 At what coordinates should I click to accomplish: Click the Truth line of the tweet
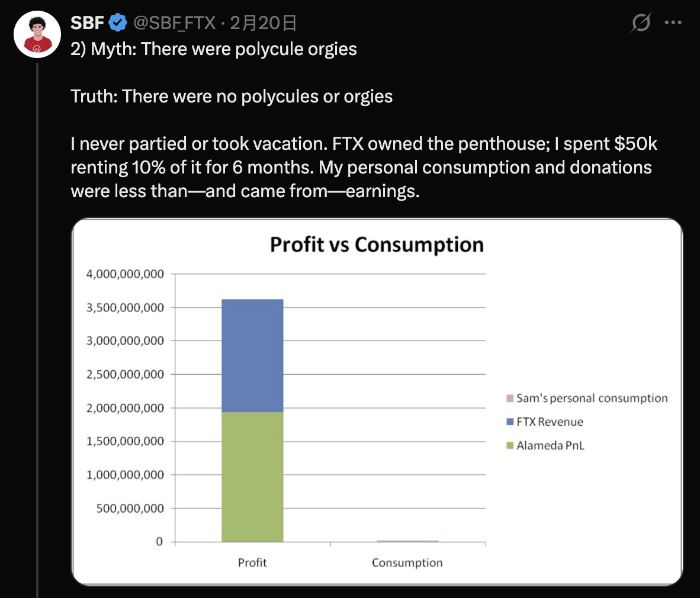232,96
